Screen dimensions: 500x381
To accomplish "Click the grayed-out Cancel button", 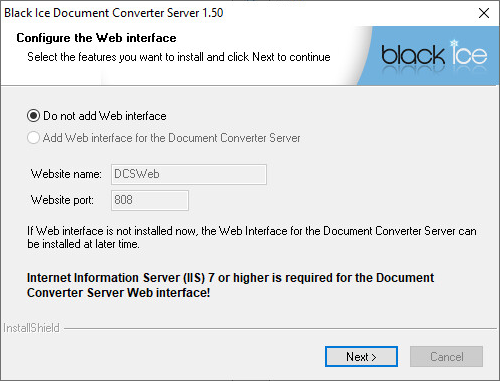I will click(x=446, y=357).
